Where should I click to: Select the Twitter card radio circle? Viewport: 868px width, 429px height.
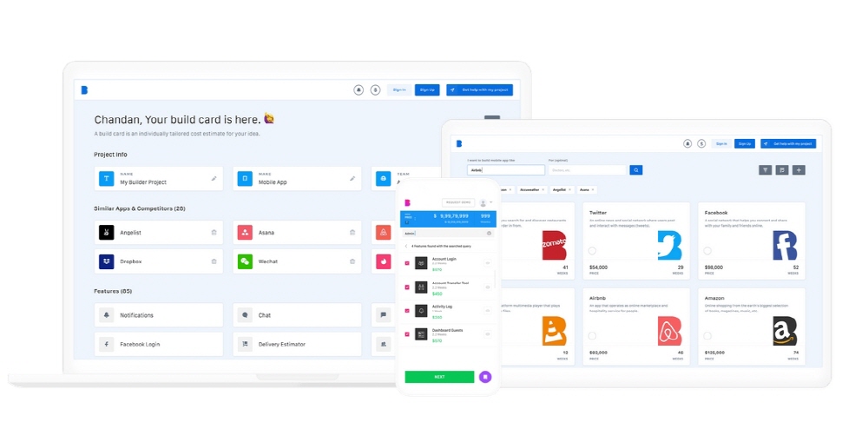591,251
